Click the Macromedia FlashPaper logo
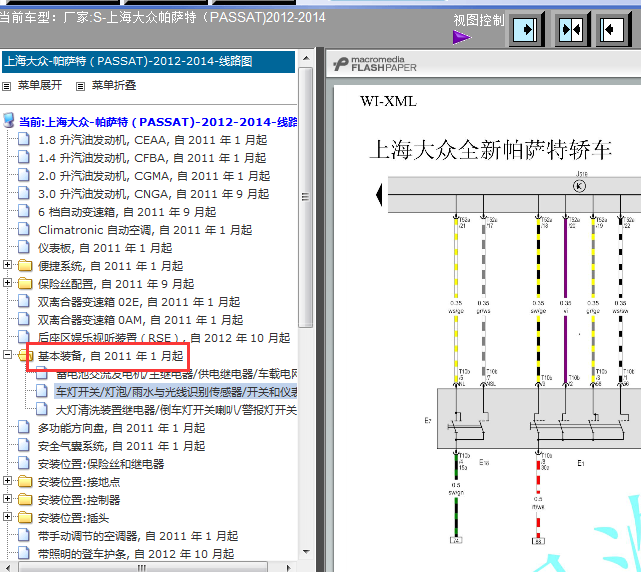This screenshot has height=572, width=641. point(375,64)
